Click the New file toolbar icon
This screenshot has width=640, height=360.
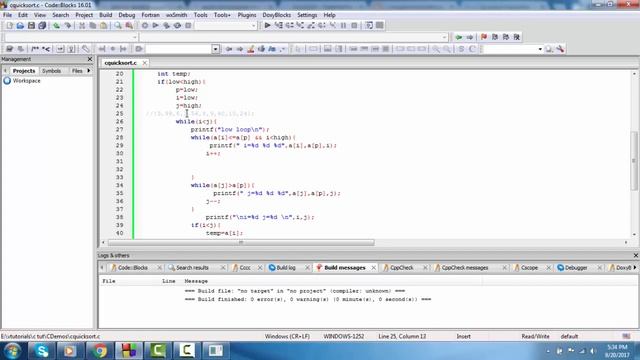pos(9,26)
